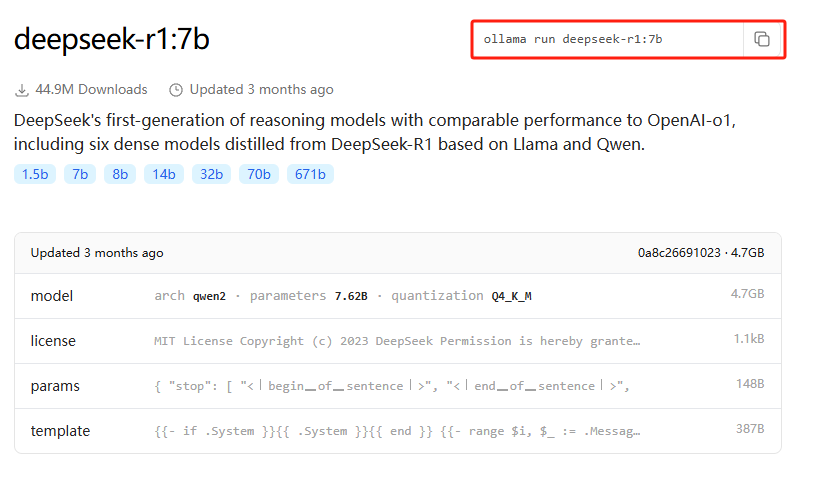The image size is (814, 492).
Task: Pick the 14b size tag
Action: [x=163, y=174]
